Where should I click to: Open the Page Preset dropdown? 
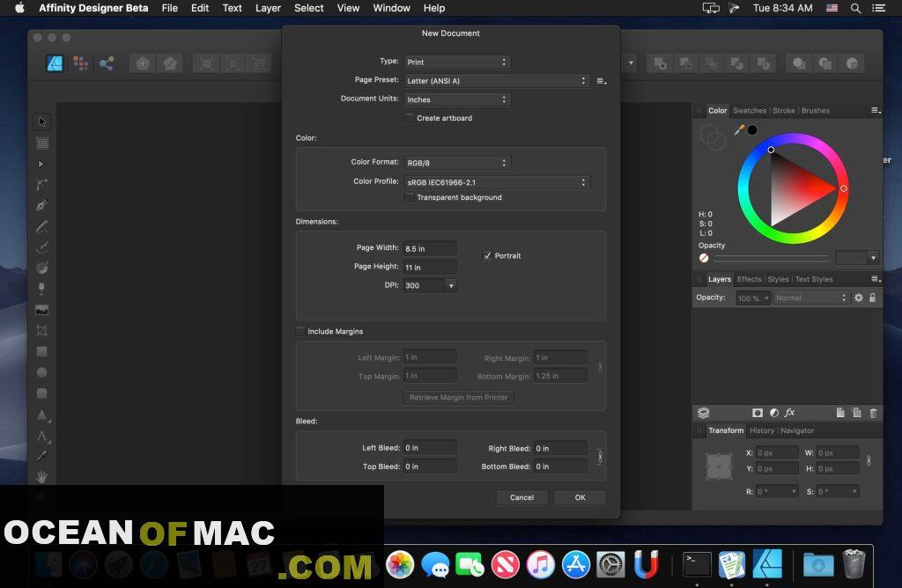[497, 81]
